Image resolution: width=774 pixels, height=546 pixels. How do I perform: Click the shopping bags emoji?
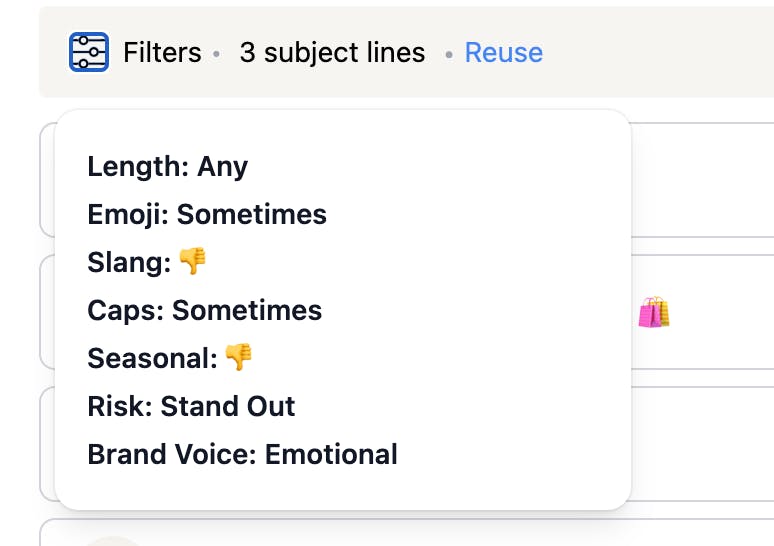(x=653, y=313)
